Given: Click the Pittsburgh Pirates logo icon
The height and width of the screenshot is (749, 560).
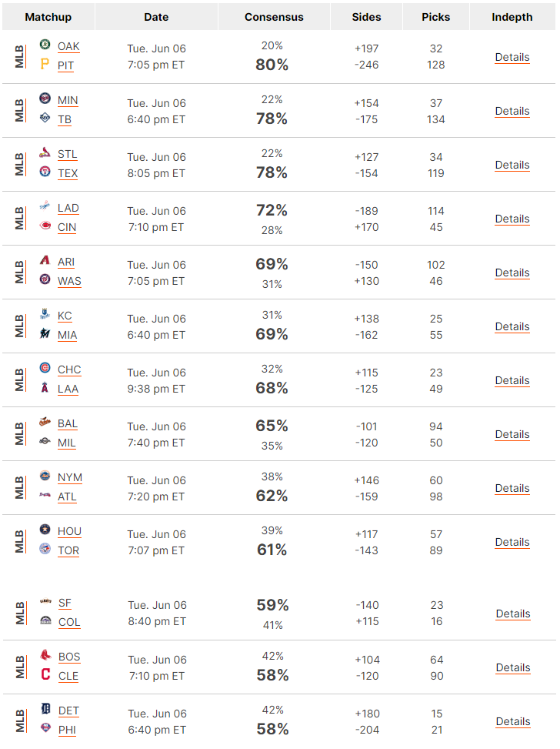Looking at the screenshot, I should coord(45,65).
